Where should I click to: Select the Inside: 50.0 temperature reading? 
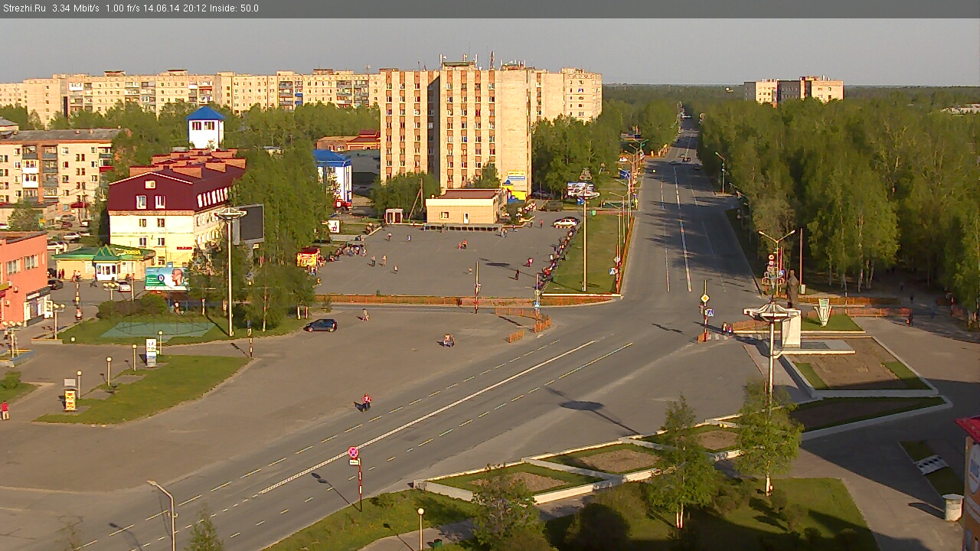click(x=233, y=8)
